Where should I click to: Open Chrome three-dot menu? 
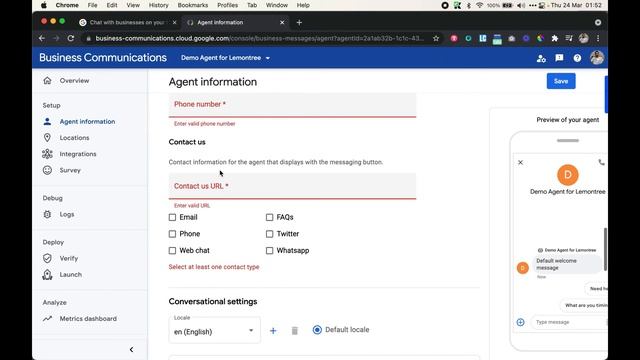coord(598,38)
